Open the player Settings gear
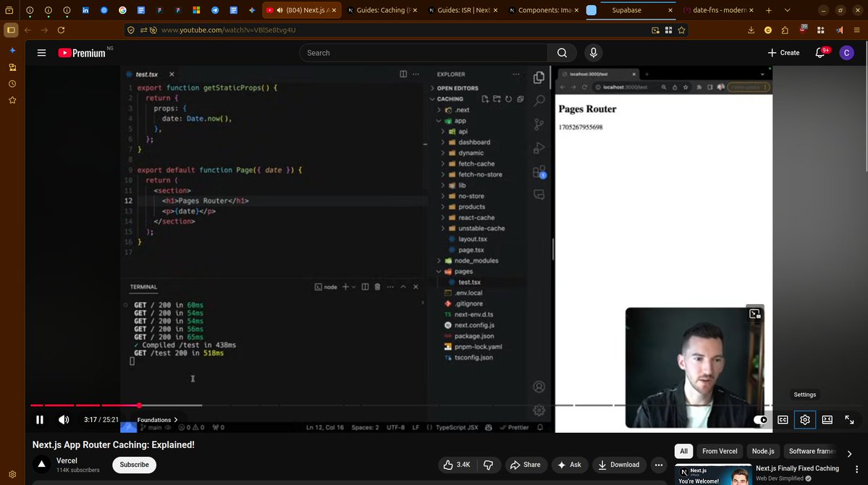 tap(805, 420)
